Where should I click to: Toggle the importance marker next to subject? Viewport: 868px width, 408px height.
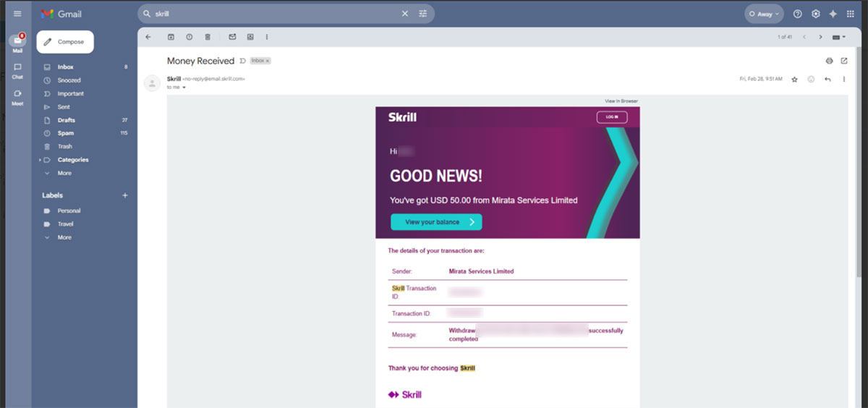[x=242, y=61]
